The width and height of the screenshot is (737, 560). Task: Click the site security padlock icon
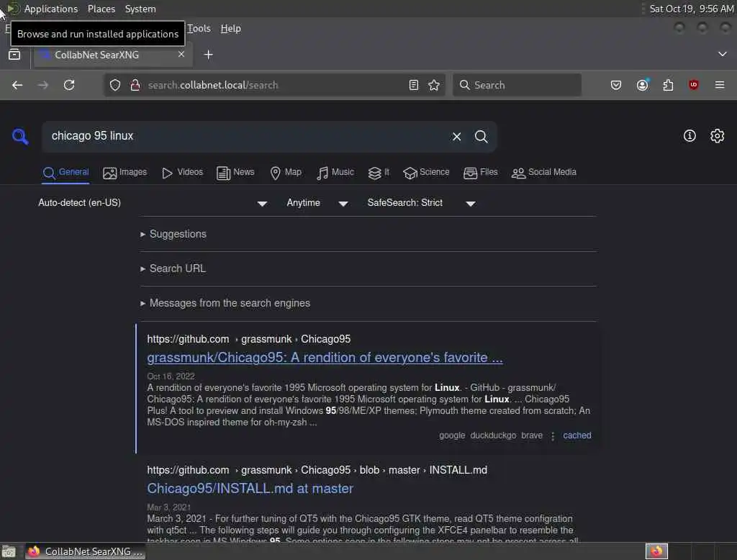pos(135,85)
